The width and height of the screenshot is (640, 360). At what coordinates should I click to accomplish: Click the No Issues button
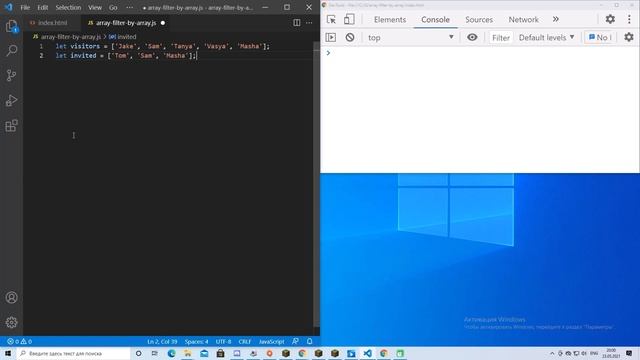click(600, 38)
